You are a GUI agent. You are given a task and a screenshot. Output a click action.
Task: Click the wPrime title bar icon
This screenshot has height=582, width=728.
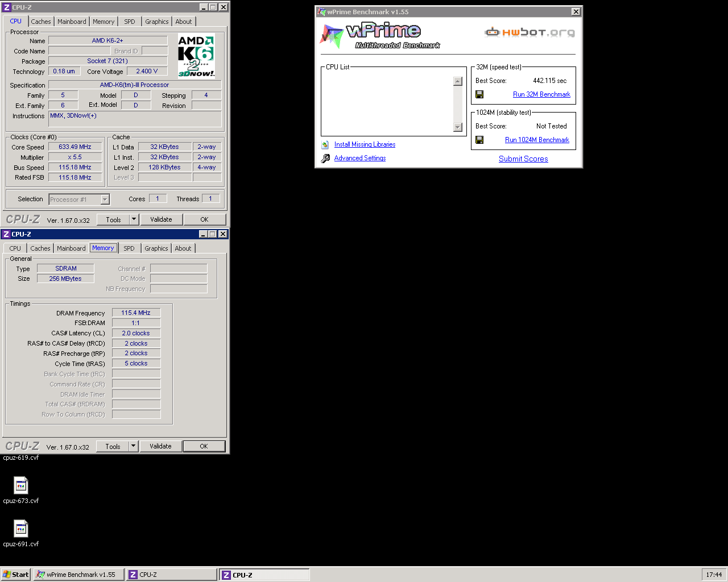[x=322, y=12]
